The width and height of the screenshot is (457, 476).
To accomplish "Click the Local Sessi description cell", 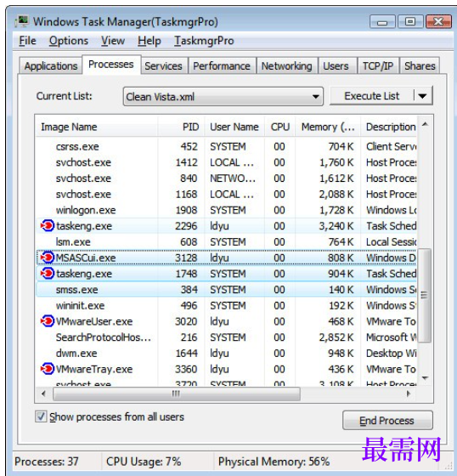I will click(x=391, y=241).
